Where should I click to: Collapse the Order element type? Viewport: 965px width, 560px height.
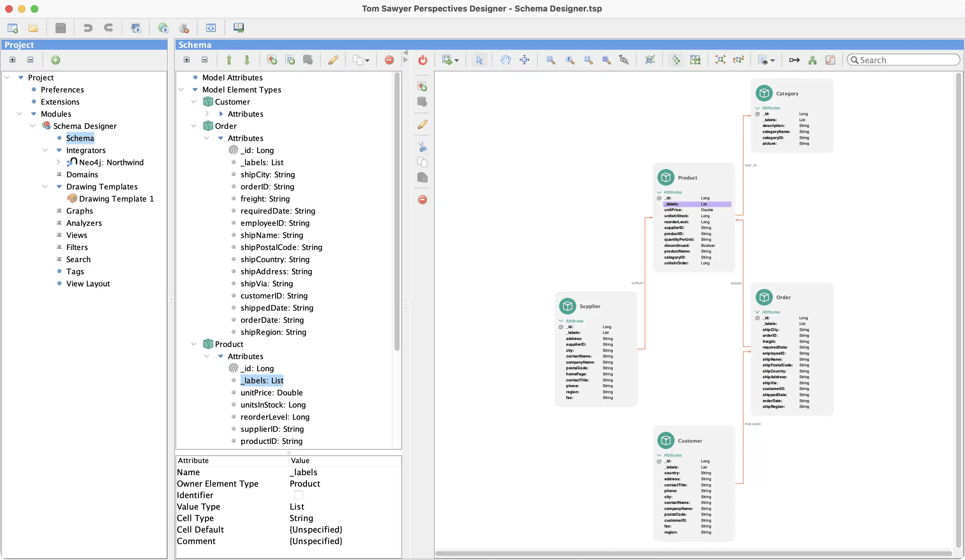click(194, 126)
